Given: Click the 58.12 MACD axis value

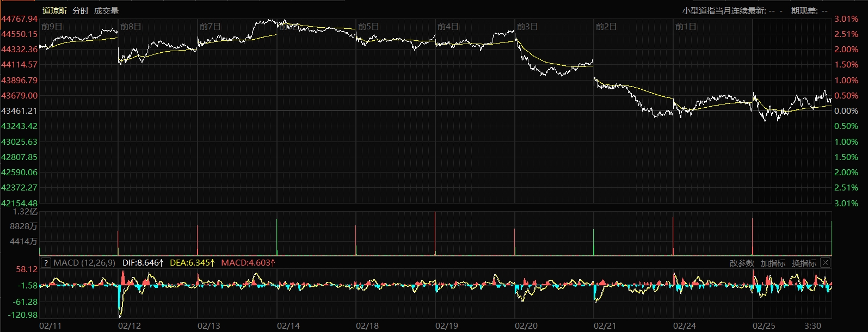Looking at the screenshot, I should (27, 269).
